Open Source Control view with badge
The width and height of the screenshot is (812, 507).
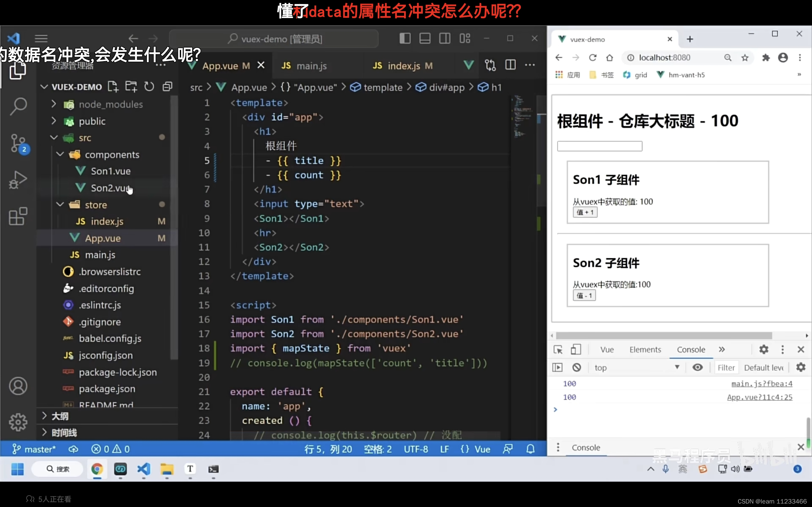(18, 144)
